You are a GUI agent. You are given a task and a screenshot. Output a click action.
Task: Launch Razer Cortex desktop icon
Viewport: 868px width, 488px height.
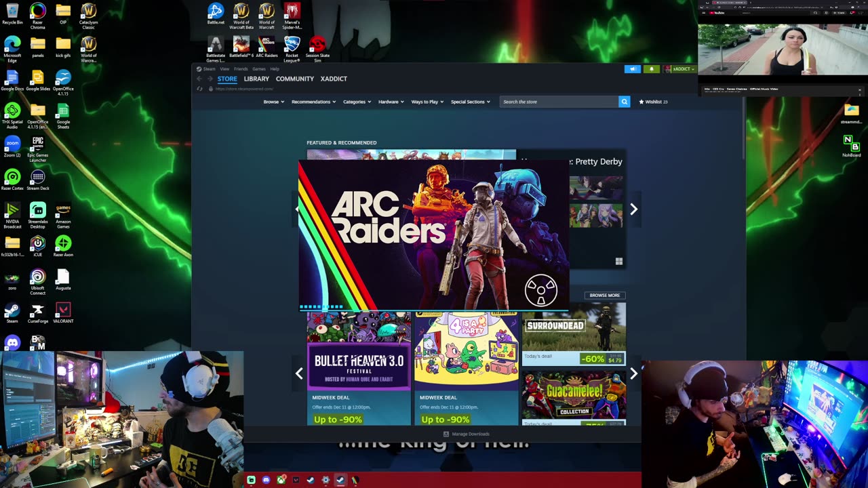coord(12,180)
